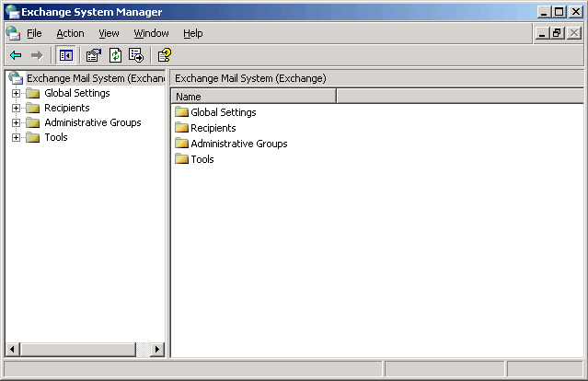Screen dimensions: 588x381
Task: Click the Refresh toolbar icon
Action: [x=115, y=55]
